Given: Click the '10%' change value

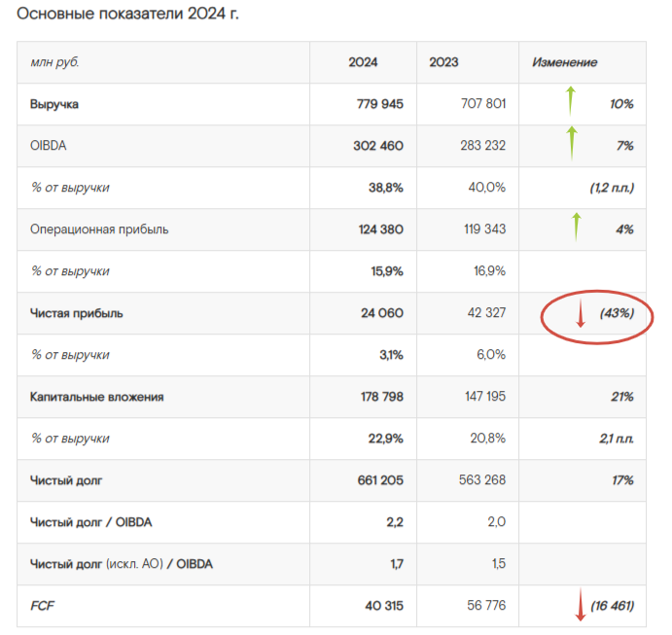Looking at the screenshot, I should [621, 104].
